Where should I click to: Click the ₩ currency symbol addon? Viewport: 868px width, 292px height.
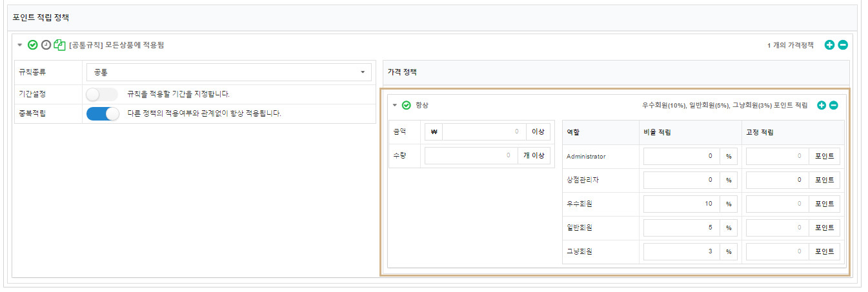(x=434, y=131)
